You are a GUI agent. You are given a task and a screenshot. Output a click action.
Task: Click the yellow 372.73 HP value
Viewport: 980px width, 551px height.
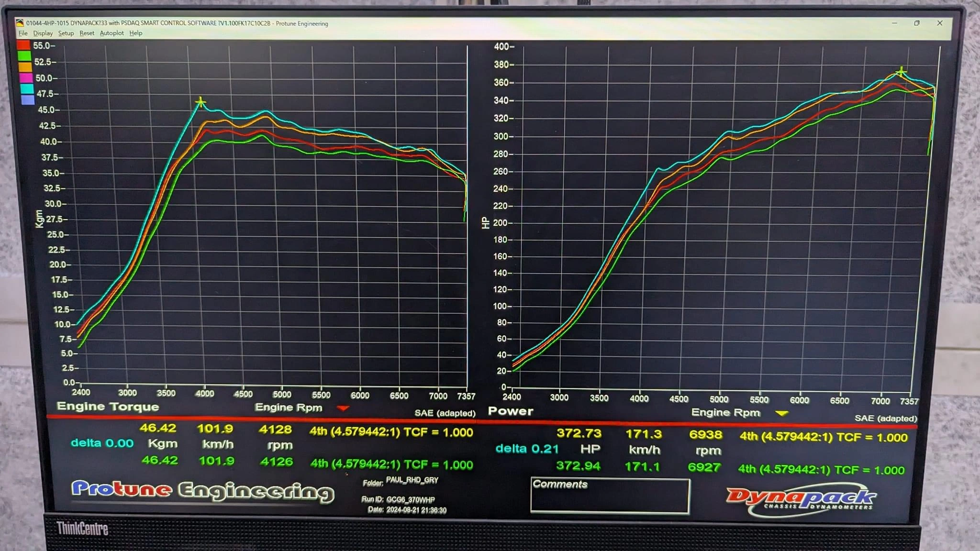click(579, 433)
